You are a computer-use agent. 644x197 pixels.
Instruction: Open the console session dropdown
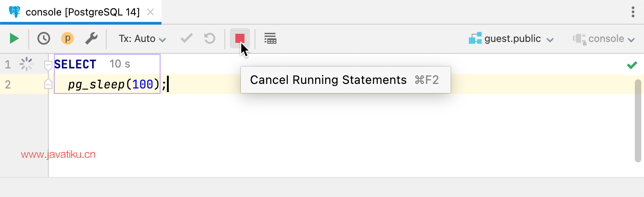point(604,39)
